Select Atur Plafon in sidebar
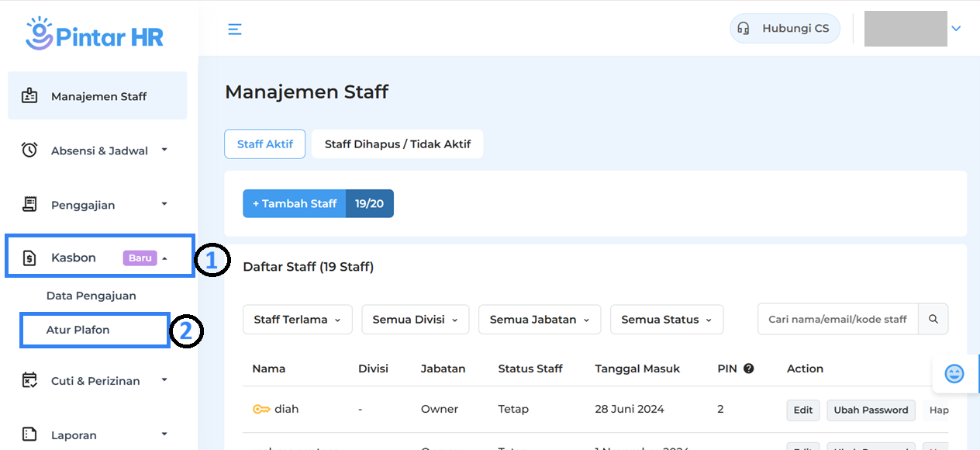 78,330
